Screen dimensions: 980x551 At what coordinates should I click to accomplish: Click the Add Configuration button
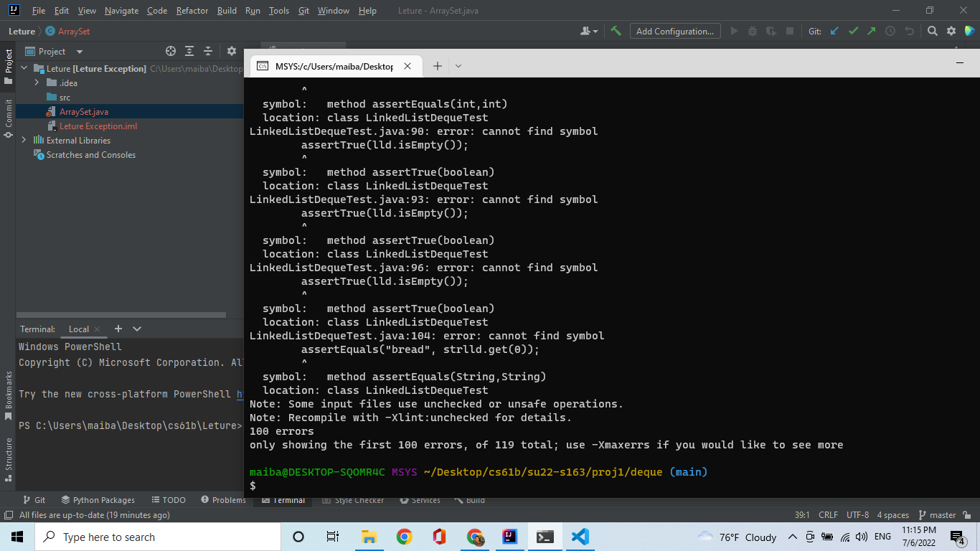[x=674, y=31]
